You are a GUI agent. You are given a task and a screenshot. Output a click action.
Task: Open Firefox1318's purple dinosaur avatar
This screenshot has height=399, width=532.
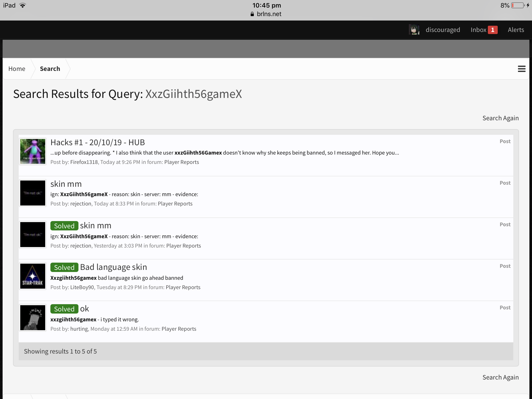[x=33, y=151]
